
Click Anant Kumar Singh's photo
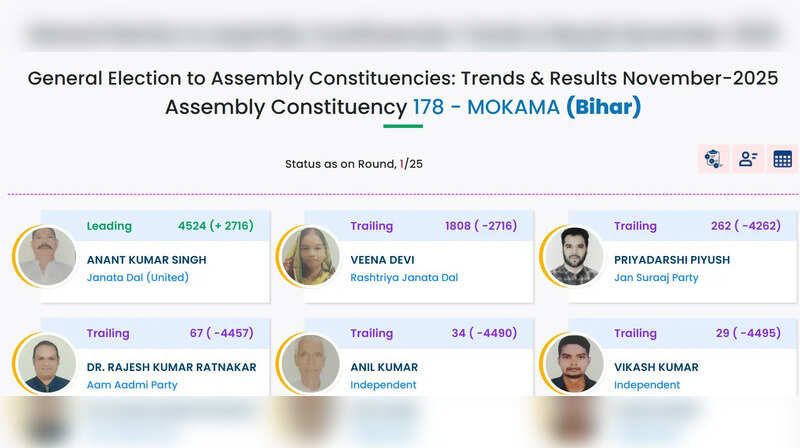pos(47,256)
